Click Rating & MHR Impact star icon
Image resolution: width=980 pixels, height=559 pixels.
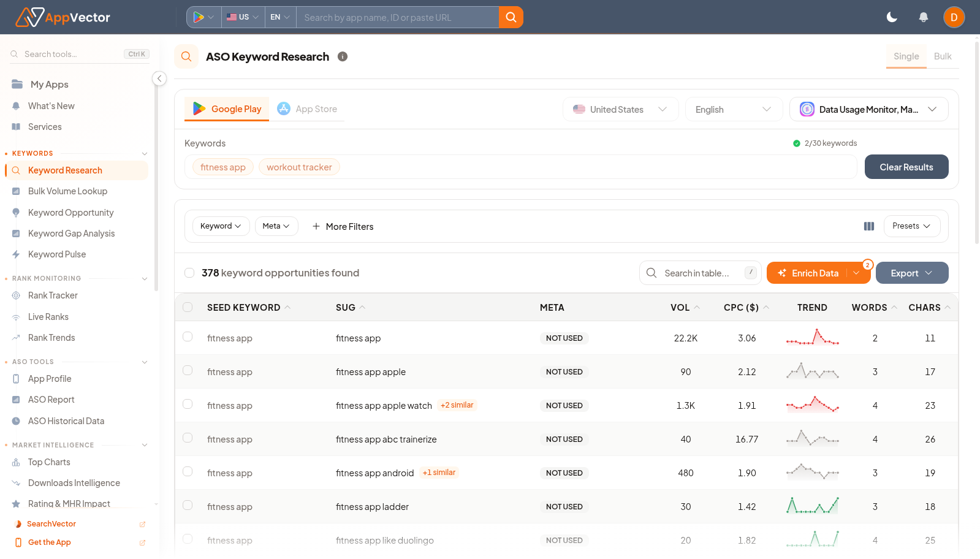click(16, 504)
